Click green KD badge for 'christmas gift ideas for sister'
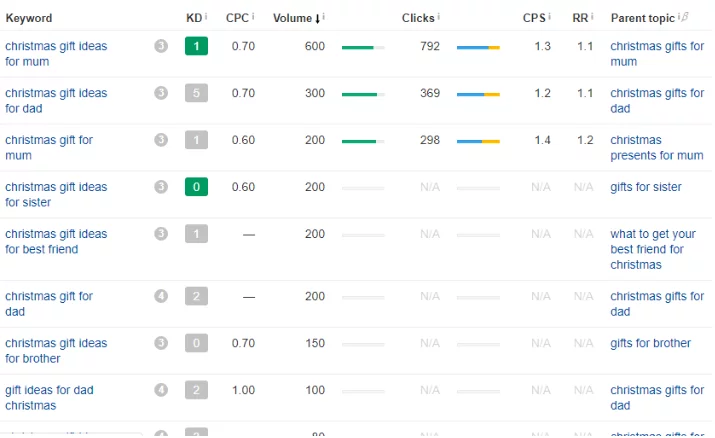715x438 pixels. pyautogui.click(x=196, y=187)
